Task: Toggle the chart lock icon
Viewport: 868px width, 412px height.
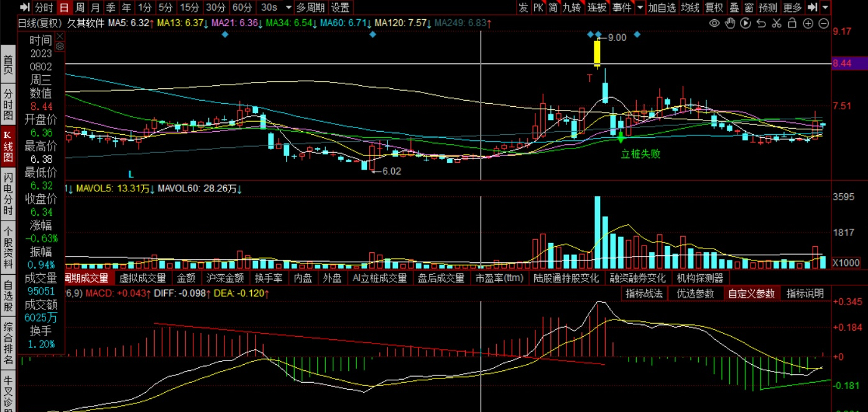Action: tap(792, 23)
